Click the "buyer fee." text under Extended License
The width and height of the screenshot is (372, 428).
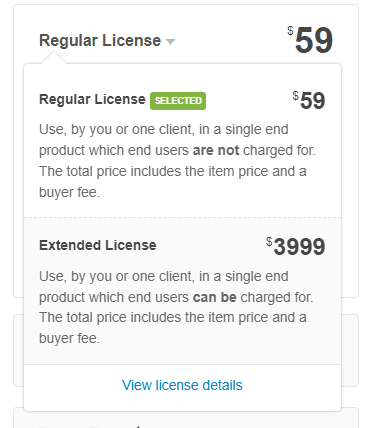point(69,338)
